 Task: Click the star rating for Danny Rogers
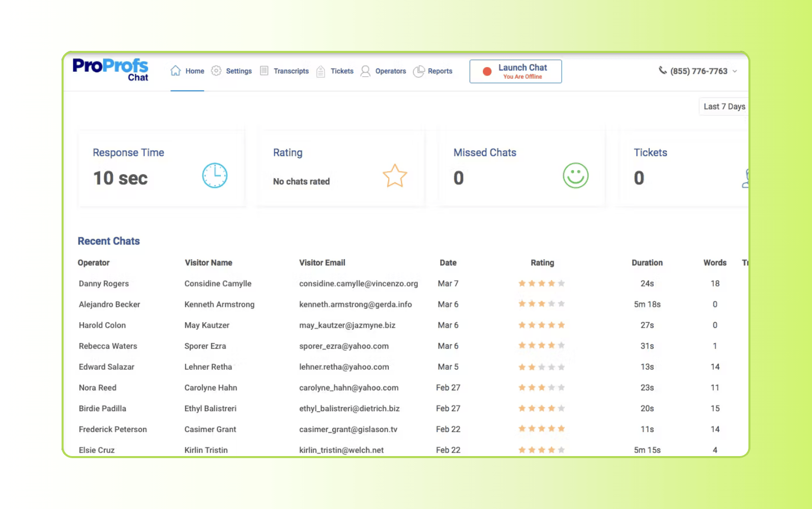(x=541, y=283)
